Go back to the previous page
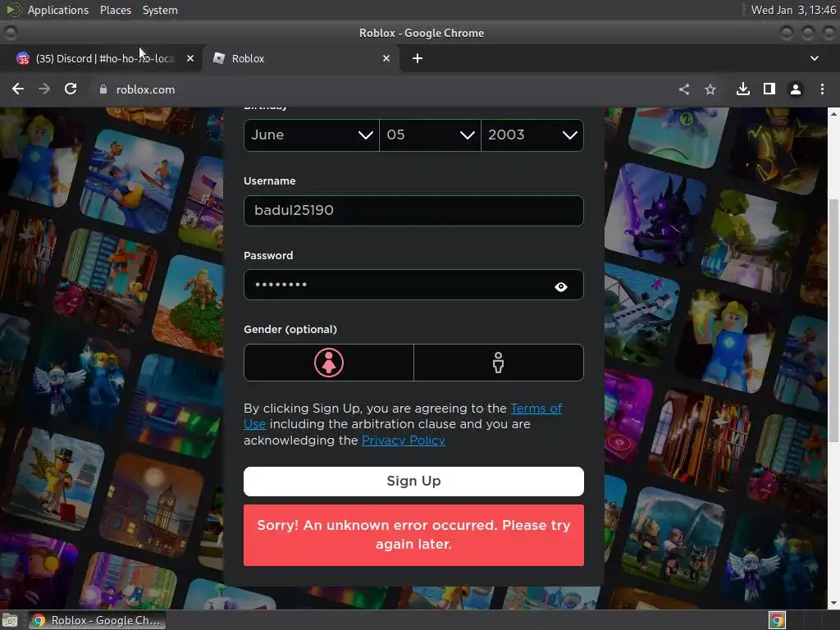Image resolution: width=840 pixels, height=630 pixels. pos(18,89)
